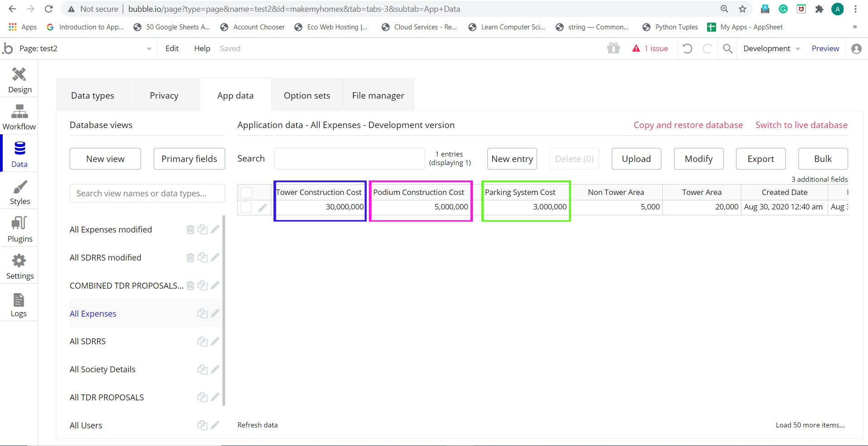Edit the All SDRRS view with pencil
868x446 pixels.
(215, 341)
